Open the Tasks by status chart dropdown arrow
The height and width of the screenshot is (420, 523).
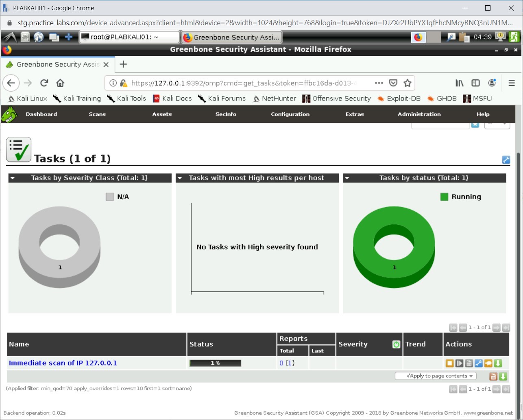(347, 178)
